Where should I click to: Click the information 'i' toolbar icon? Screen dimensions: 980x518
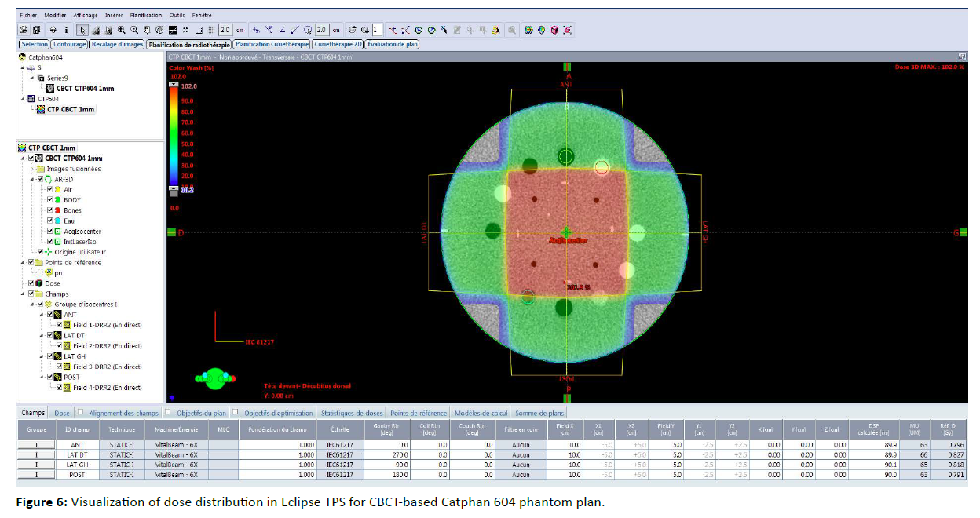coord(67,30)
